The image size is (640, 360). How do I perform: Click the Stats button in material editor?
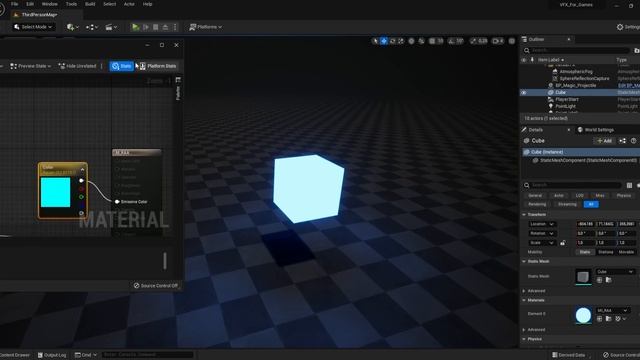coord(122,66)
